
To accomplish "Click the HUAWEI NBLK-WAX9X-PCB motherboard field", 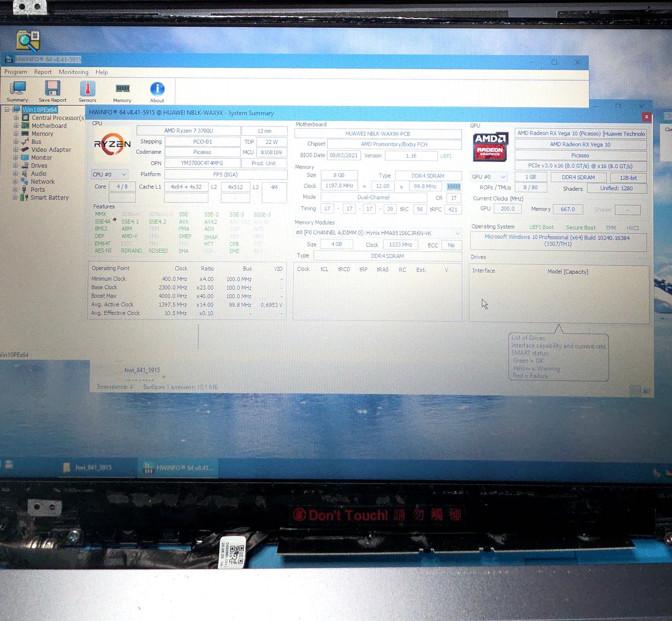I will pyautogui.click(x=378, y=134).
